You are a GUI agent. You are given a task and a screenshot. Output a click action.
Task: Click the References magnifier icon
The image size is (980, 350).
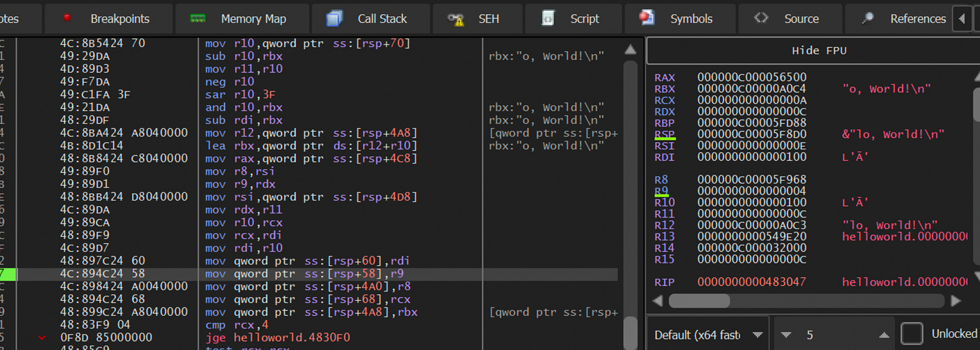(x=868, y=18)
